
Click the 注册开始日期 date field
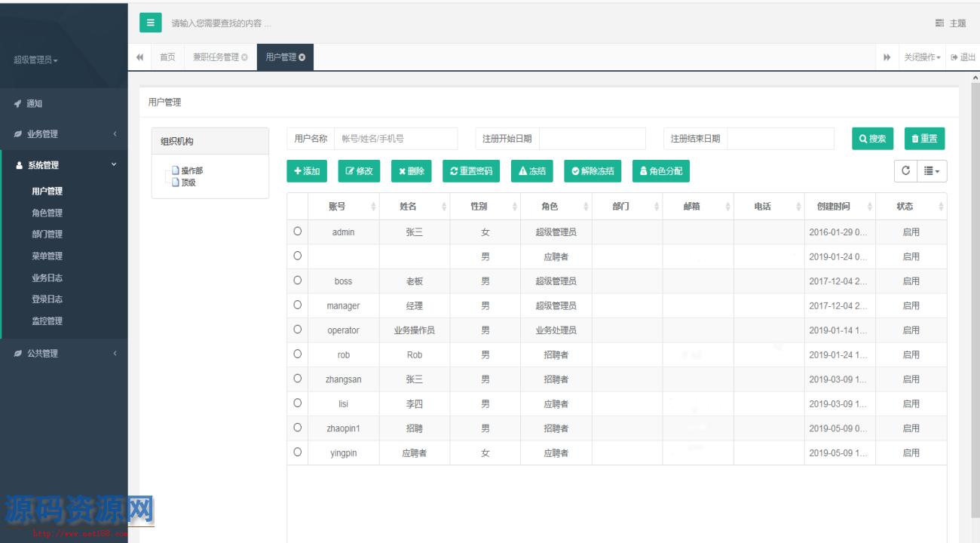593,139
